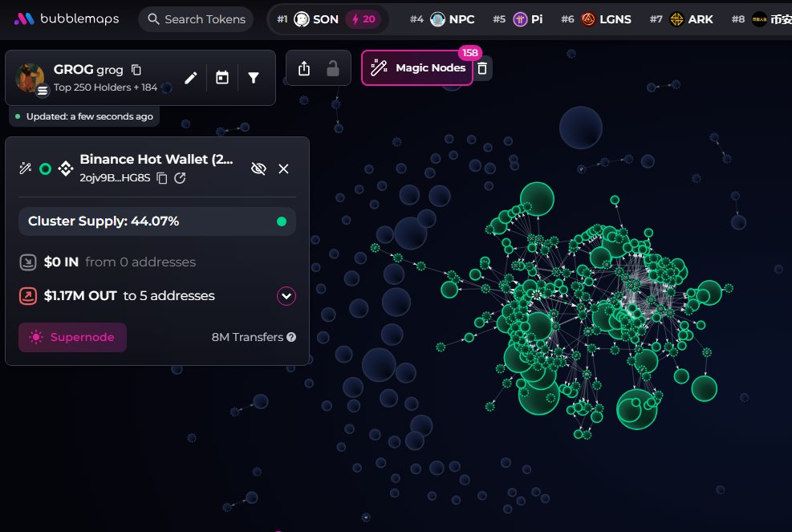Screen dimensions: 792x532
Task: Edit the map with the pencil icon
Action: click(190, 78)
